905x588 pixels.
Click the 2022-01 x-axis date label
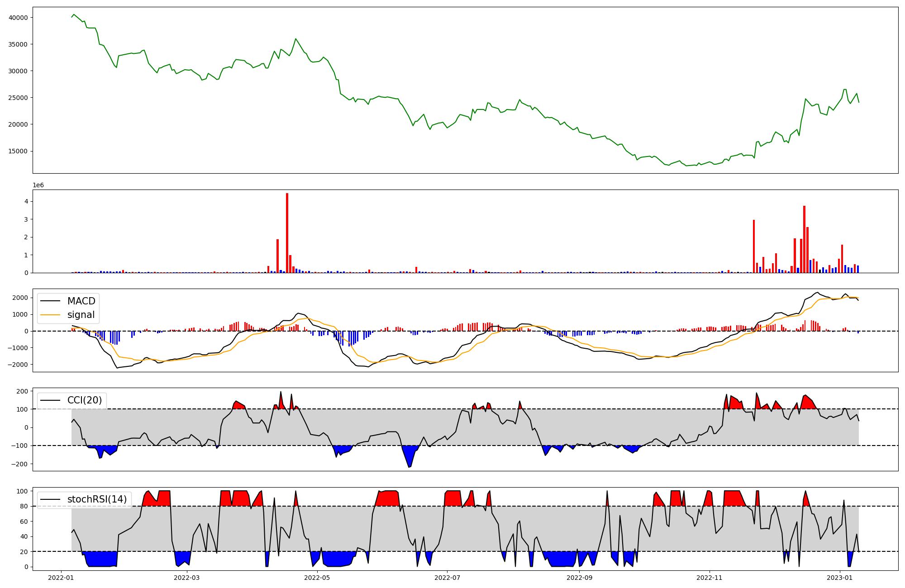pyautogui.click(x=61, y=578)
